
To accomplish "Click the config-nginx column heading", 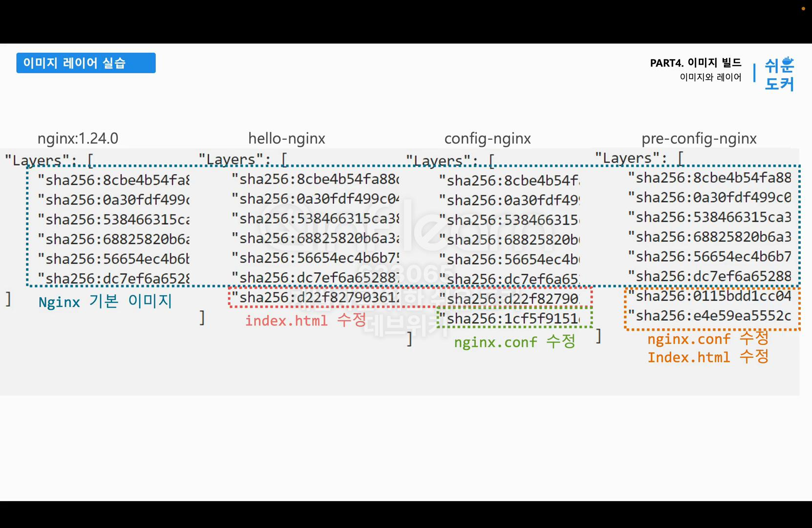I will 488,139.
